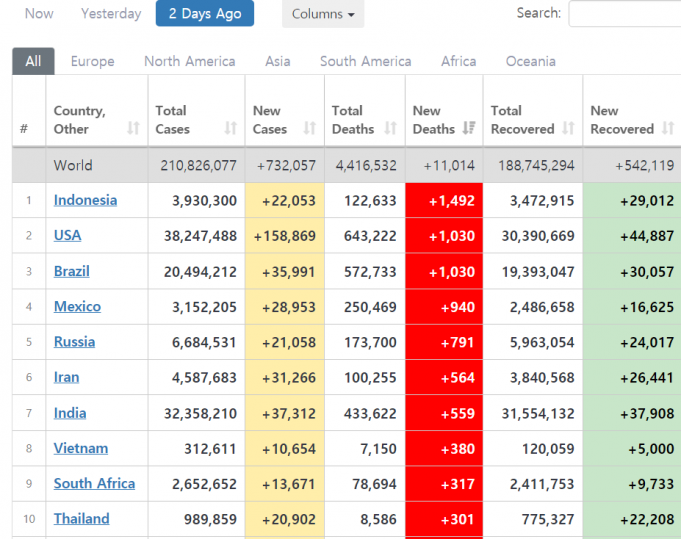Image resolution: width=681 pixels, height=539 pixels.
Task: Click sort icon in Country, Other column
Action: point(133,129)
